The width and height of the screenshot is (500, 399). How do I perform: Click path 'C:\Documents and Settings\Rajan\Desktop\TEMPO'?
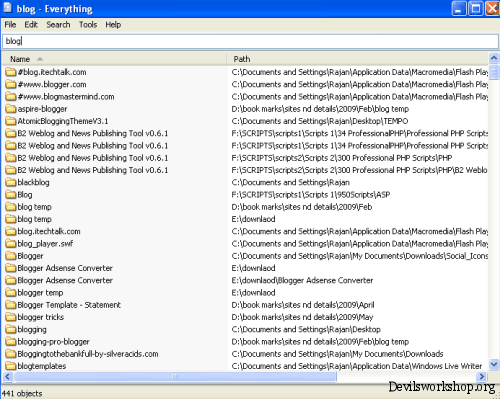click(320, 121)
